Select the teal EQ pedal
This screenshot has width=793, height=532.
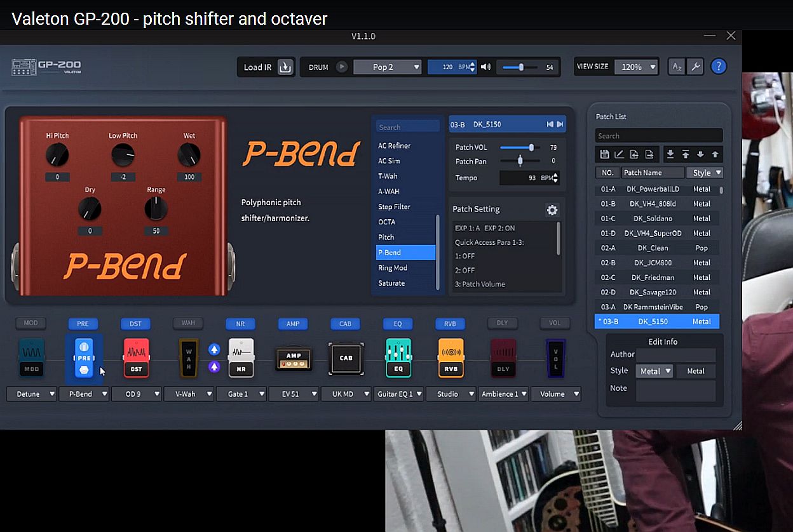pos(398,357)
